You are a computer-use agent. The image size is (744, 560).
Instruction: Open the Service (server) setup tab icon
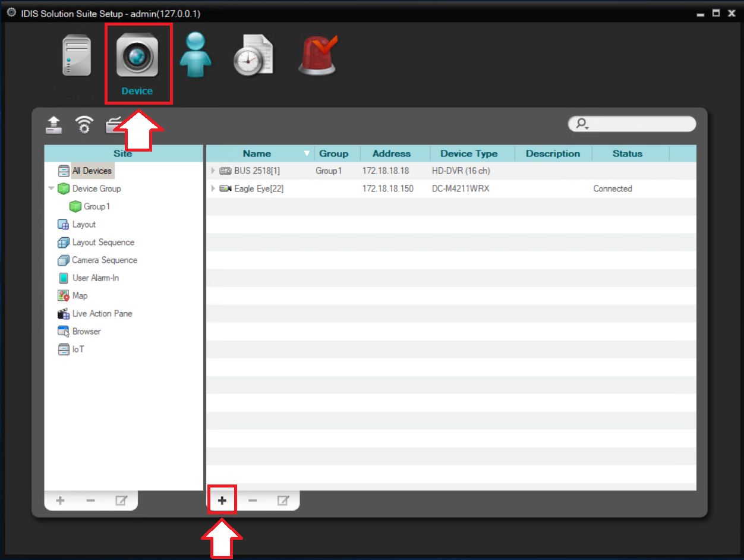click(77, 55)
